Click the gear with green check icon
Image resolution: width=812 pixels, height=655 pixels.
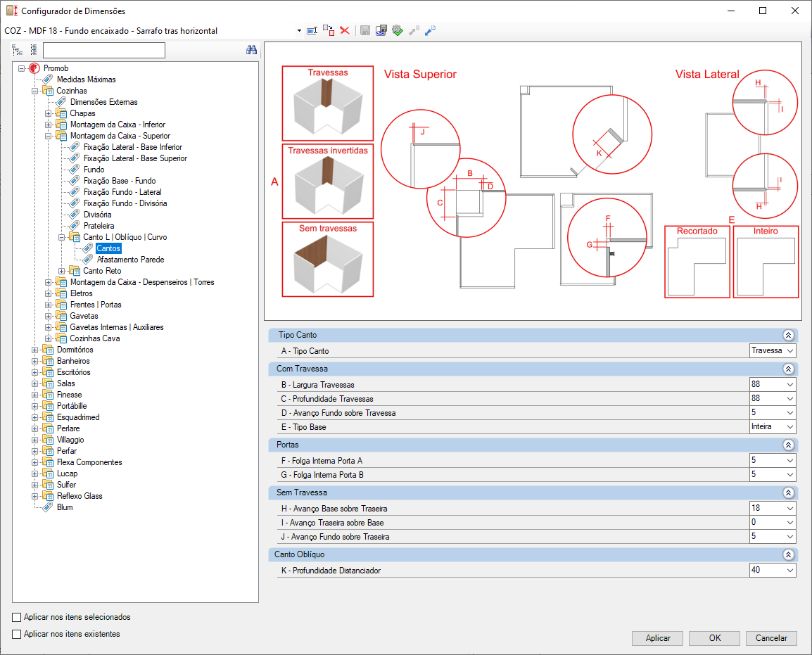397,30
